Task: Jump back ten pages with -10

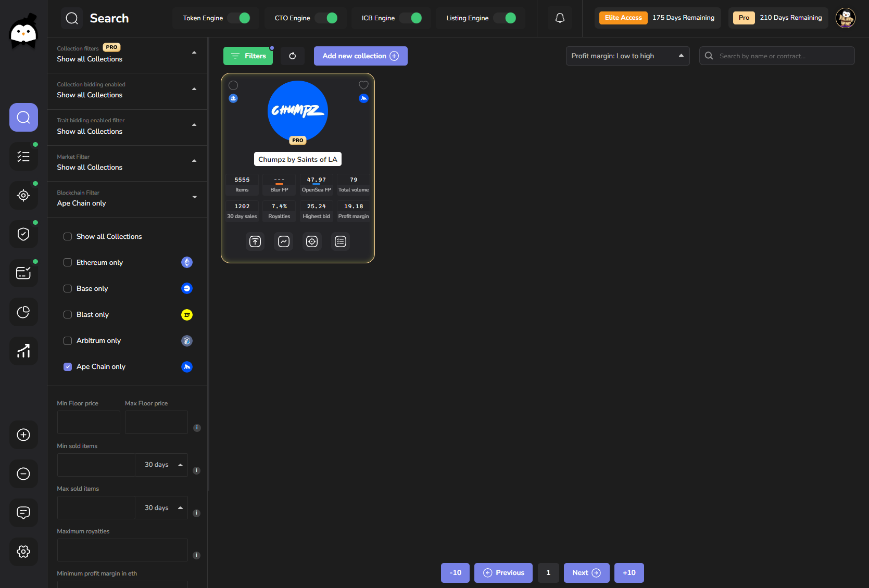Action: pyautogui.click(x=455, y=573)
